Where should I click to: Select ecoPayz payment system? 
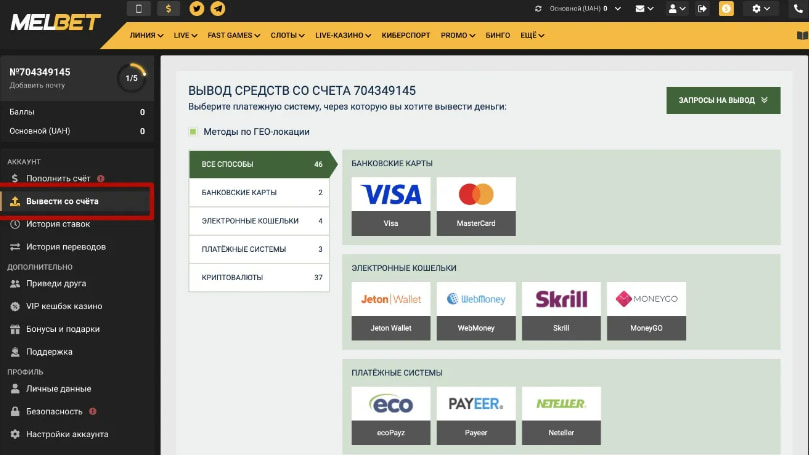coord(391,416)
